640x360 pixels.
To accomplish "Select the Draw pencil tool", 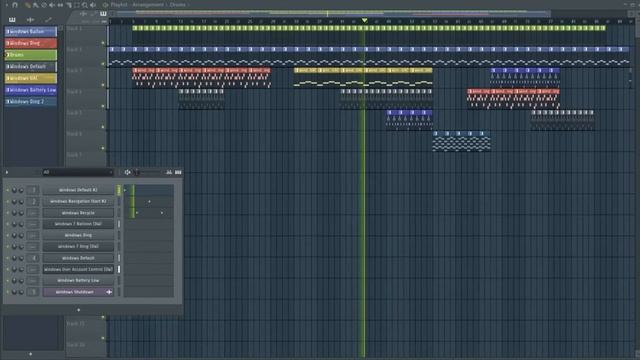I will click(x=27, y=5).
